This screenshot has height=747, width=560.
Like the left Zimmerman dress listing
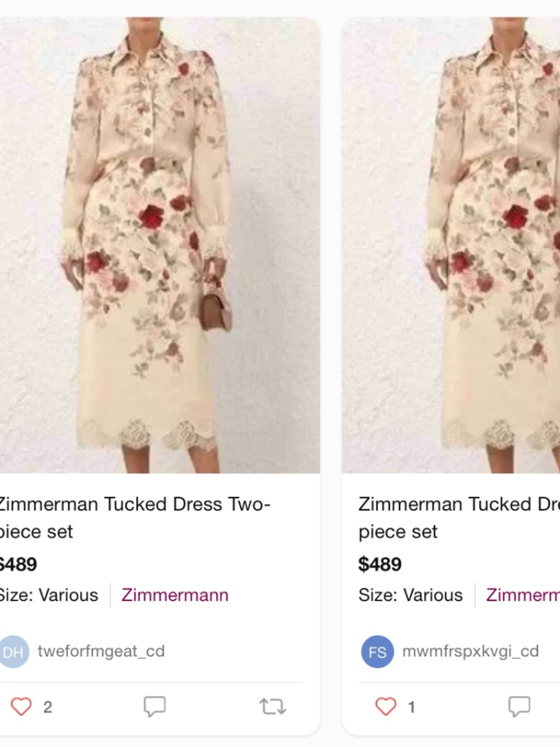(x=21, y=707)
